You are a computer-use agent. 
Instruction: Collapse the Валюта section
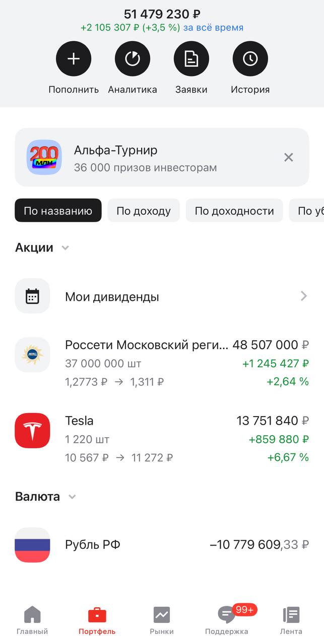[72, 497]
